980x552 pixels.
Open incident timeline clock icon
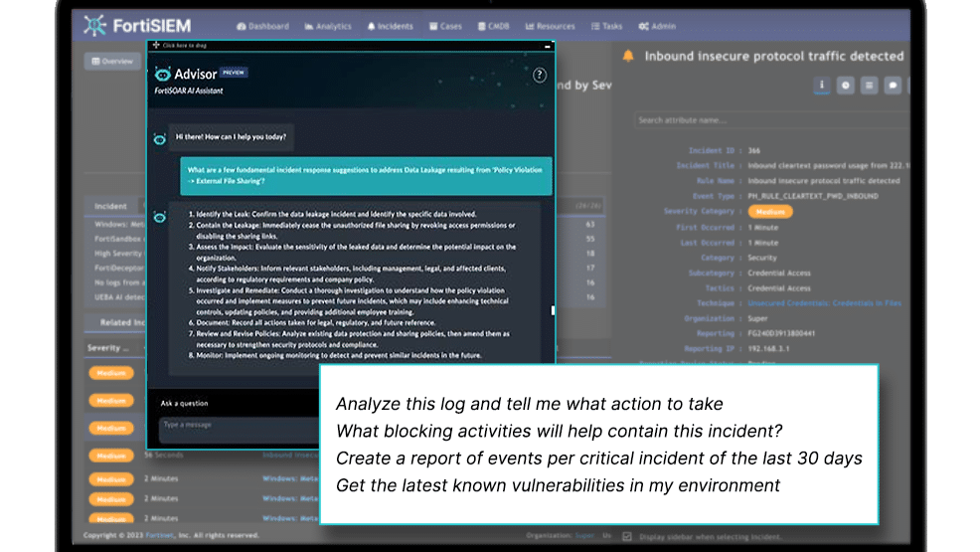pyautogui.click(x=846, y=85)
